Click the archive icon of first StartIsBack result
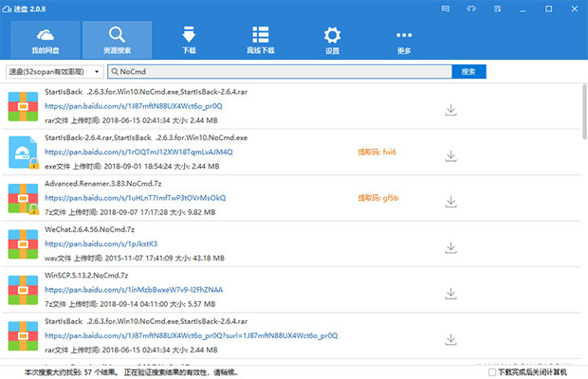This screenshot has height=379, width=588. [24, 106]
